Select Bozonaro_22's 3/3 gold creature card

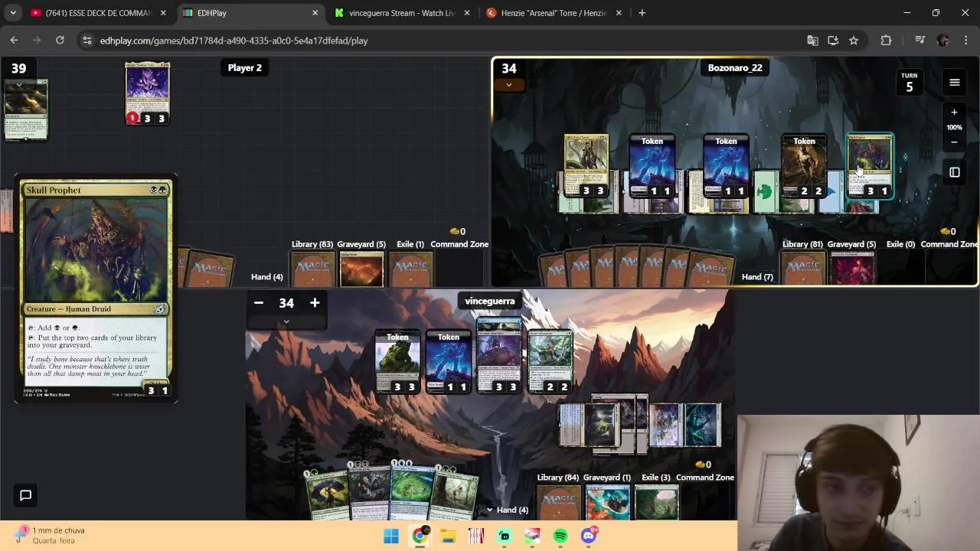(586, 166)
